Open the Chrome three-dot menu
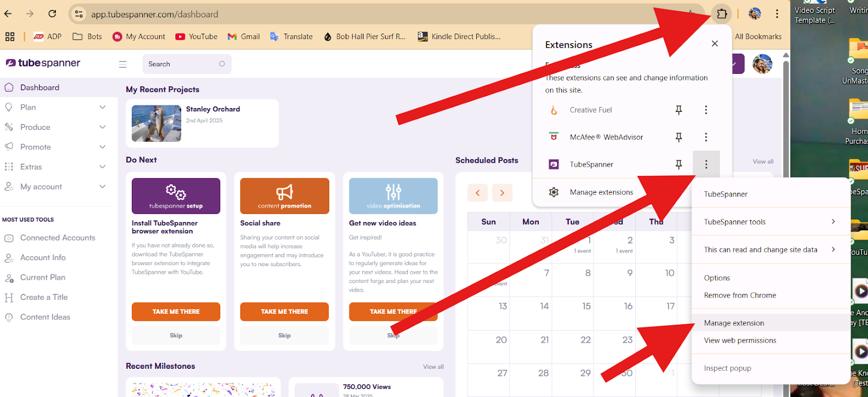This screenshot has height=397, width=868. point(777,14)
